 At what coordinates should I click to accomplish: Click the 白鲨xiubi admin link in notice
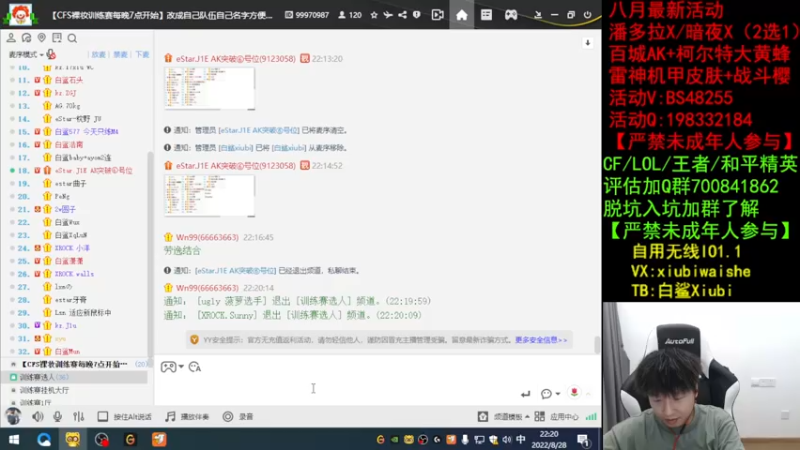(236, 148)
